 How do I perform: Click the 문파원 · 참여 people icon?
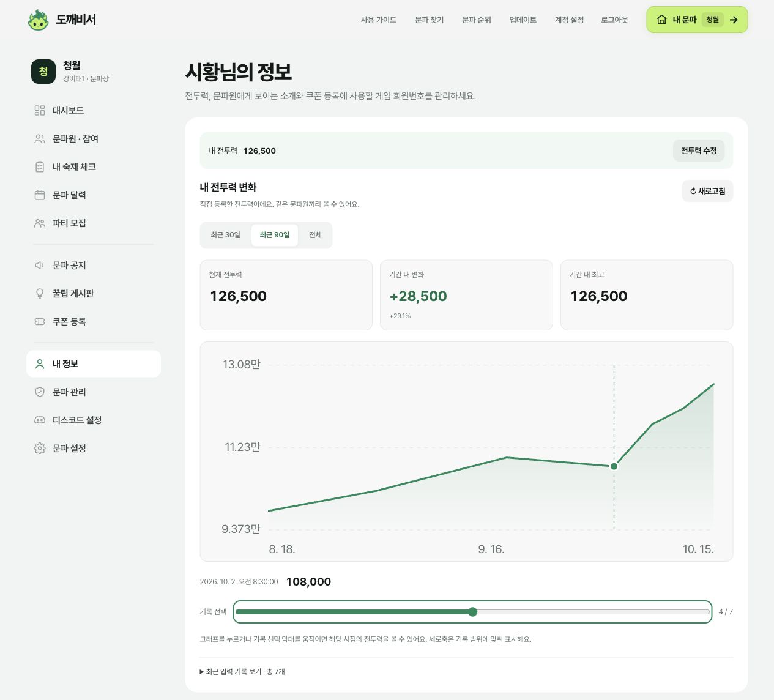40,138
